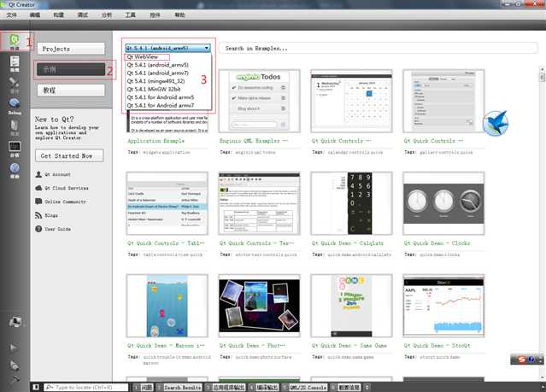Open the 编译输出 output pane
The width and height of the screenshot is (546, 392).
[x=264, y=387]
